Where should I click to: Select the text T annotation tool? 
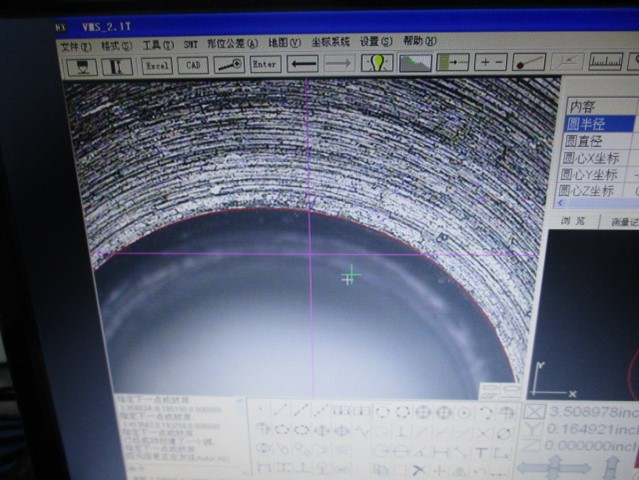481,452
